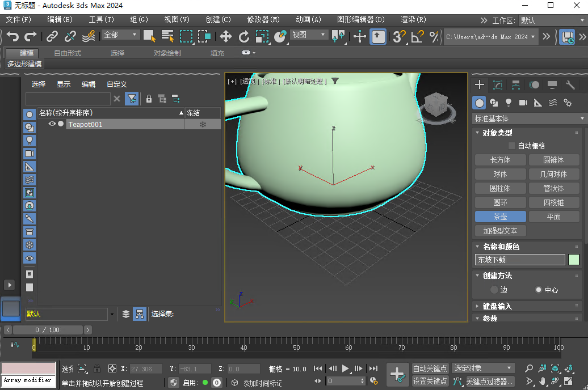Activate the Select and Rotate tool
This screenshot has width=588, height=390.
[244, 37]
